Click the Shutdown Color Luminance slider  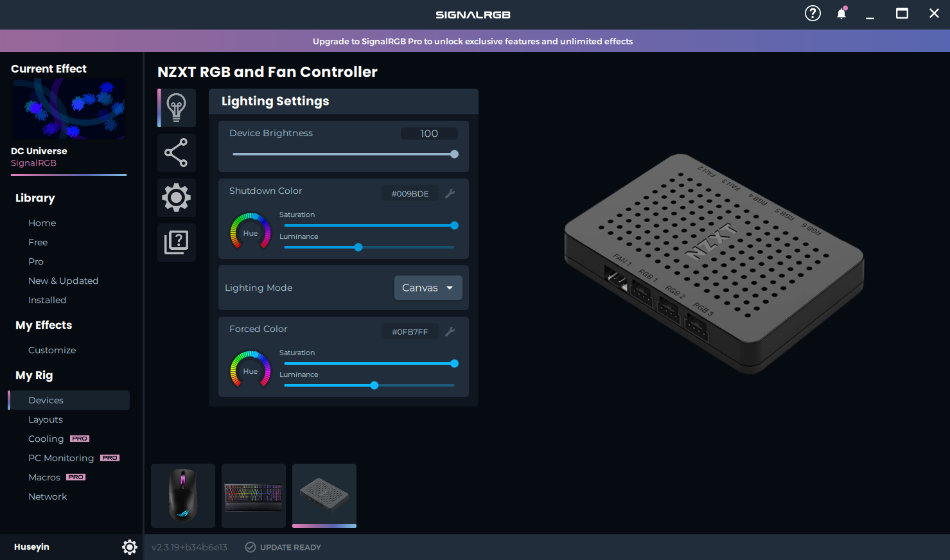369,247
